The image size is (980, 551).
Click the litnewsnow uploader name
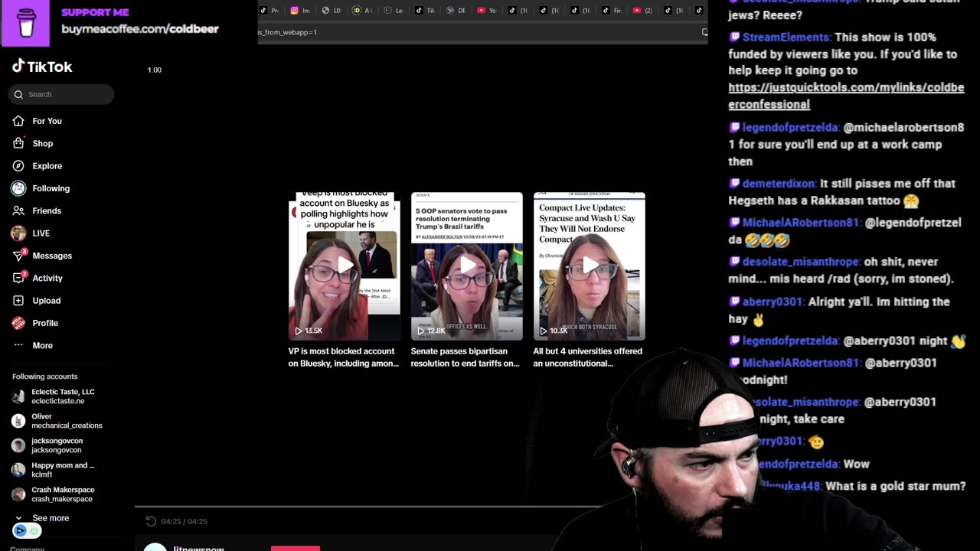[x=198, y=548]
